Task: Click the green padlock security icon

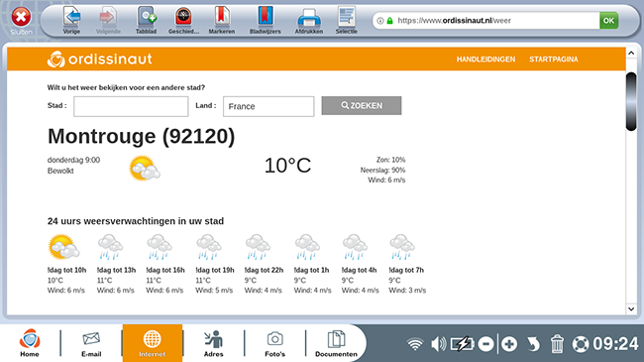Action: click(x=389, y=21)
